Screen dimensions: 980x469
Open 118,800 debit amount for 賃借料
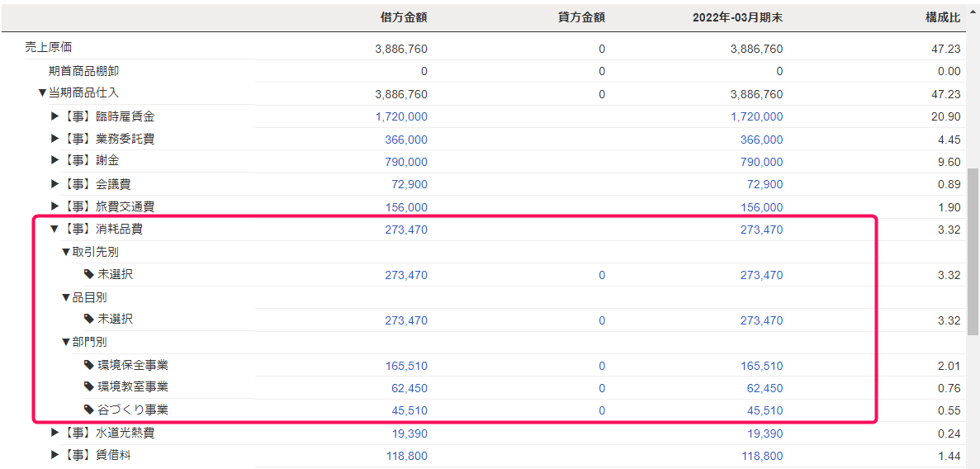(406, 456)
